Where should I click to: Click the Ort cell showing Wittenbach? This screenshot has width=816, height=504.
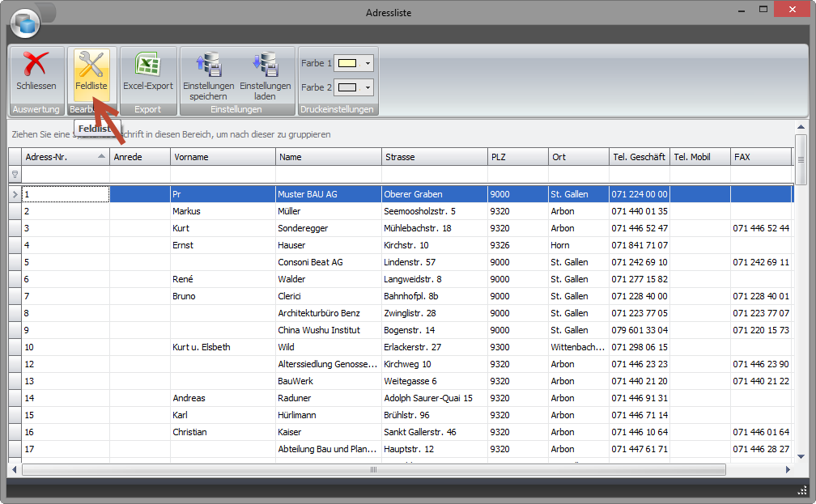click(x=578, y=347)
